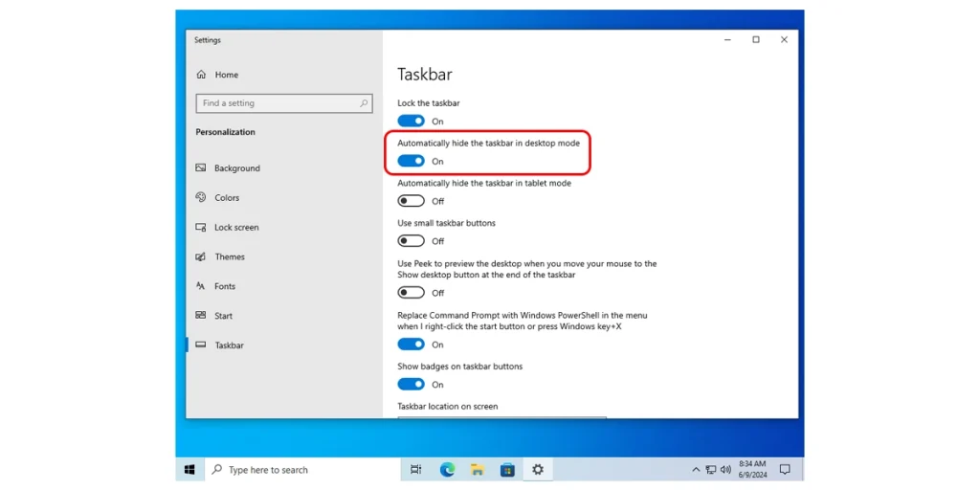
Task: Disable Show badges on taskbar buttons
Action: coord(412,385)
